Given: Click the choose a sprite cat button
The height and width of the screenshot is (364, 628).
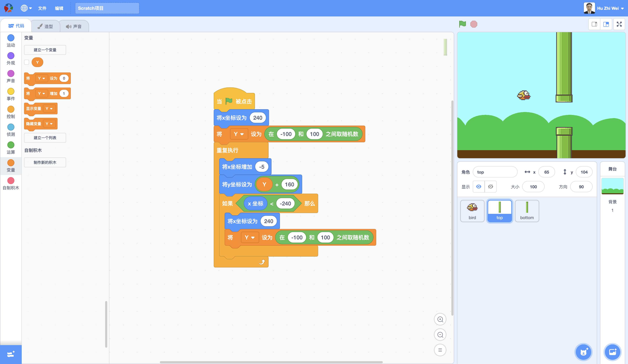Looking at the screenshot, I should coord(583,352).
